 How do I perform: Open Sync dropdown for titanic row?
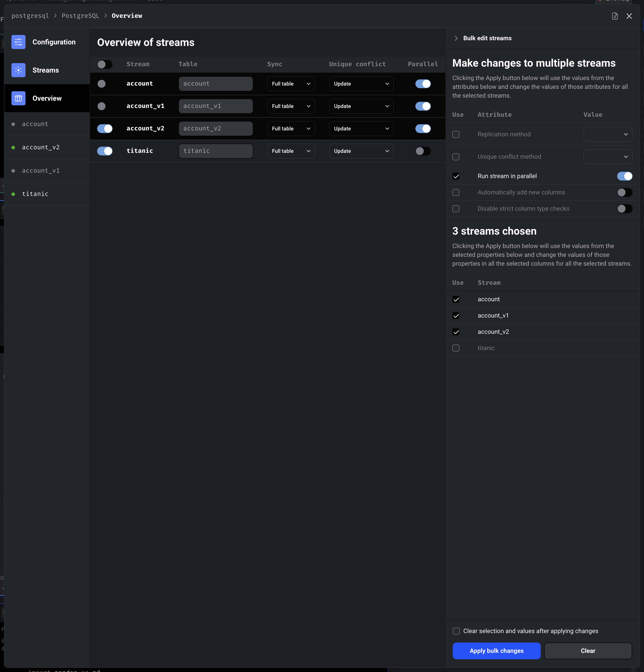coord(291,151)
